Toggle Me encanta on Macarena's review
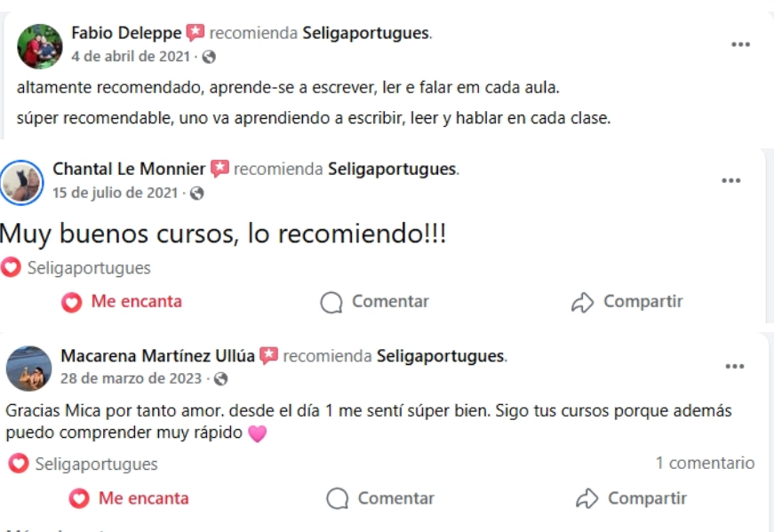 pos(130,498)
